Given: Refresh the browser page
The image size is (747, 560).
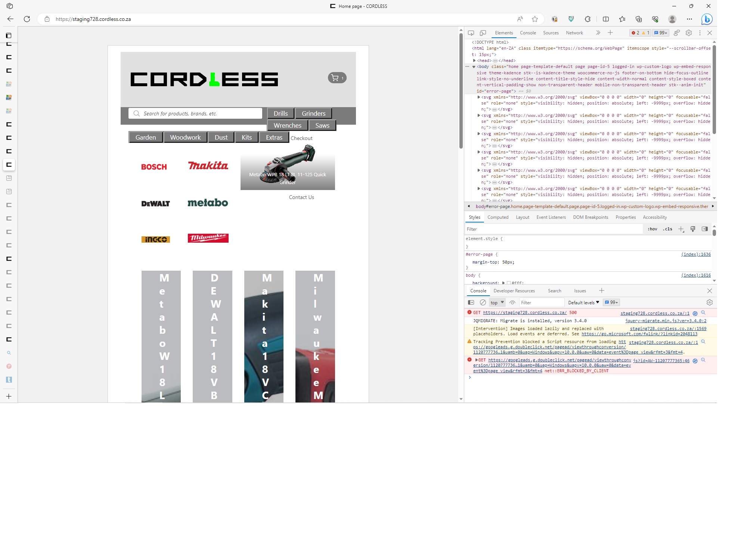Looking at the screenshot, I should [x=27, y=19].
